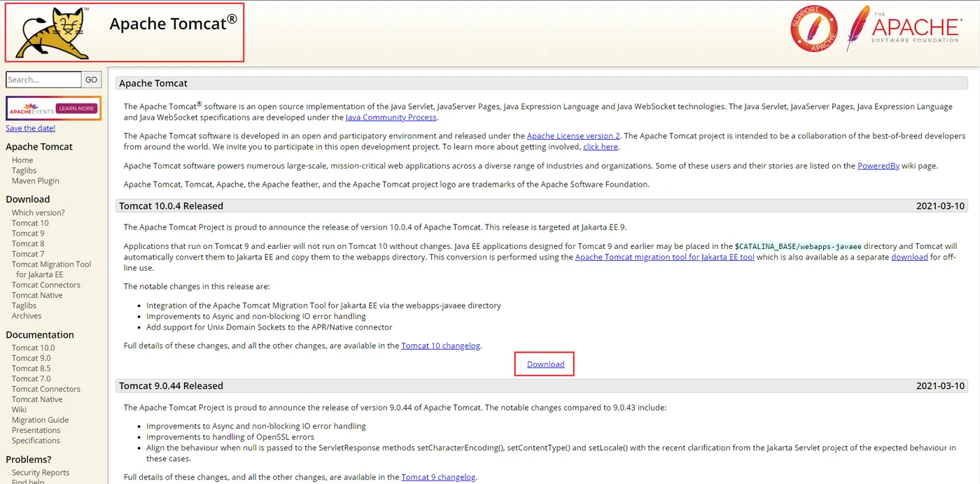
Task: Click the GO search button
Action: coord(92,80)
